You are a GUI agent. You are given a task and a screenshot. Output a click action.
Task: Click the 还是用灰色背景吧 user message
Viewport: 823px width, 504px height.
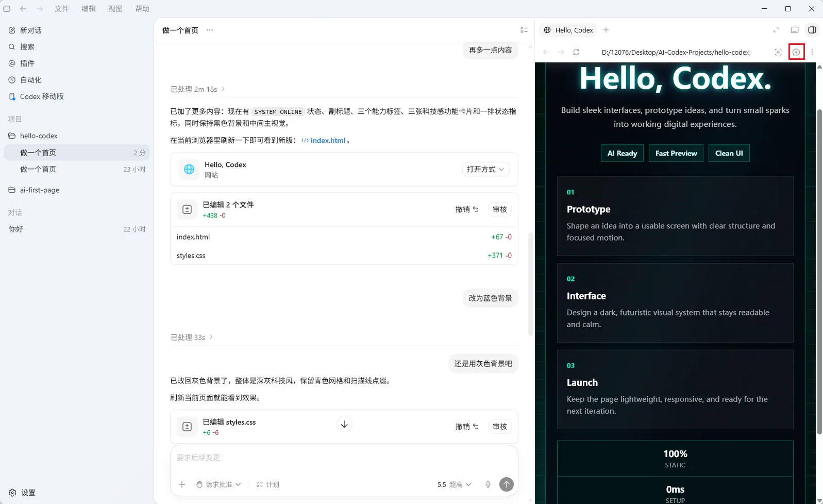[x=483, y=364]
